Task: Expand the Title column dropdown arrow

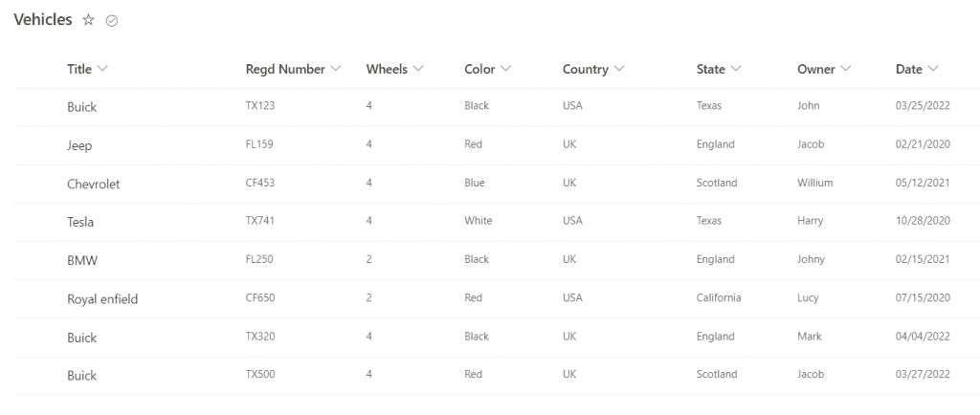Action: (102, 69)
